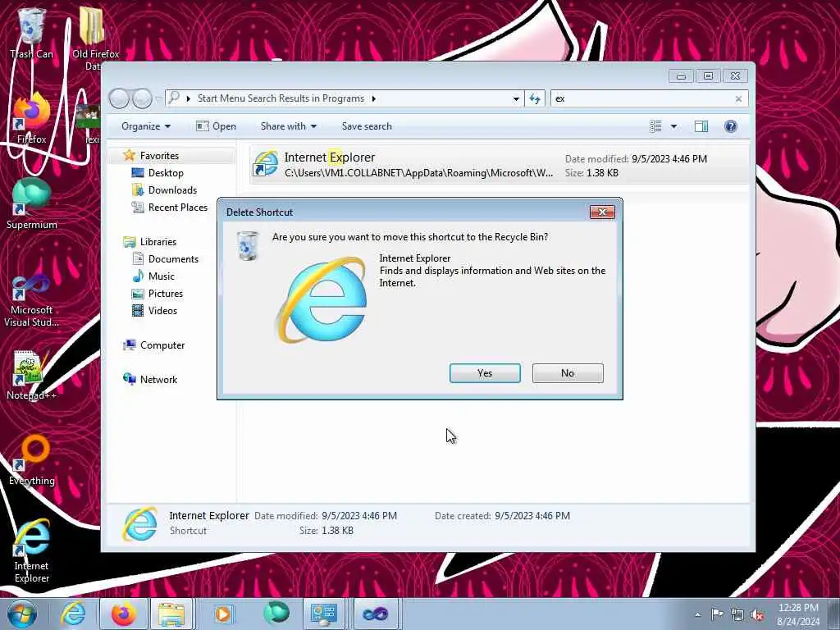Open Network in navigation pane
The width and height of the screenshot is (840, 630).
(x=158, y=380)
